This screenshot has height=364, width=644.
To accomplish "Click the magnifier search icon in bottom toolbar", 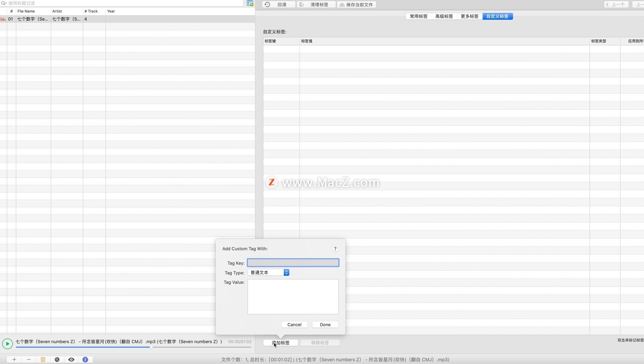I will 57,359.
